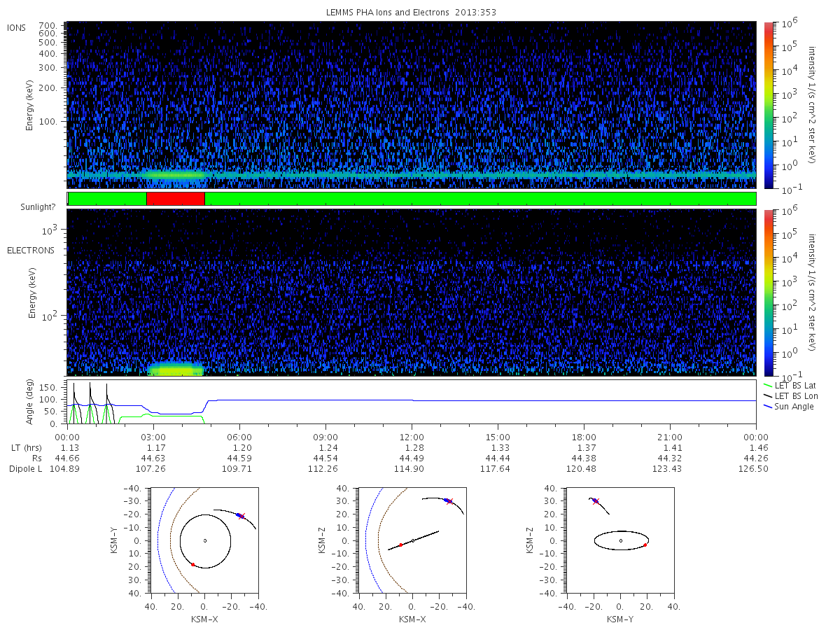The width and height of the screenshot is (840, 630).
Task: Select the red dot on the KSM-Y/KSM-Z ellipse
Action: (645, 545)
